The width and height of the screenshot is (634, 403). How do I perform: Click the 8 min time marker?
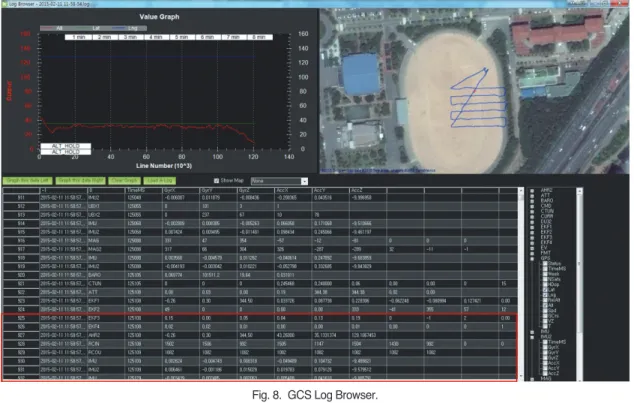point(259,37)
